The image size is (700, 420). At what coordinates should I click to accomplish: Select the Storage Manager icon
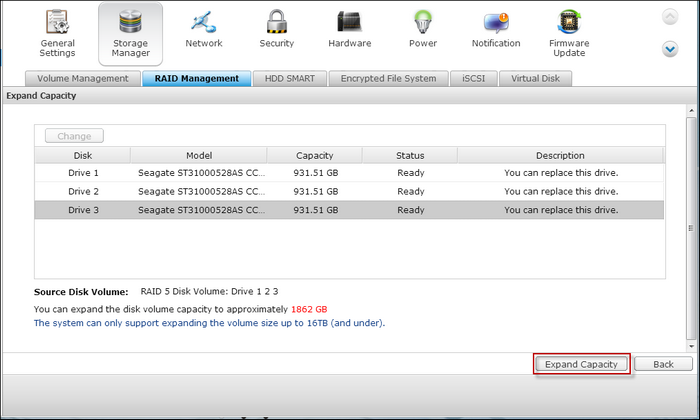[130, 23]
